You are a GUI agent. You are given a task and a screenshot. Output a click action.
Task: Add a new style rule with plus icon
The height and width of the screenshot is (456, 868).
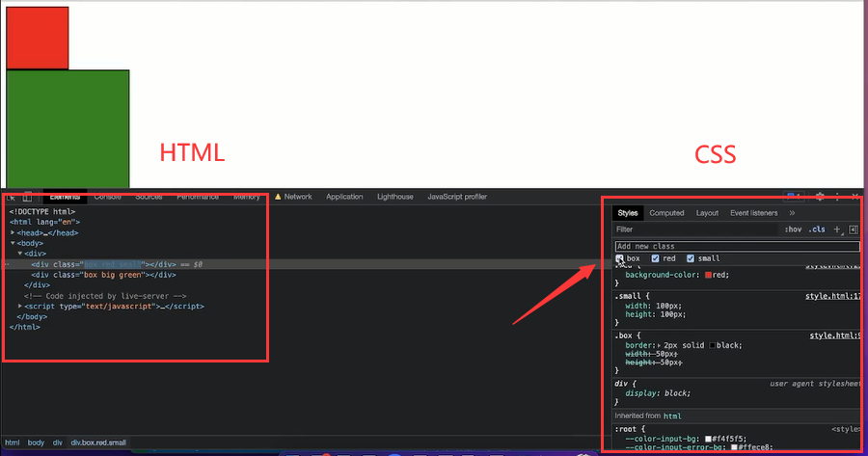pyautogui.click(x=837, y=229)
